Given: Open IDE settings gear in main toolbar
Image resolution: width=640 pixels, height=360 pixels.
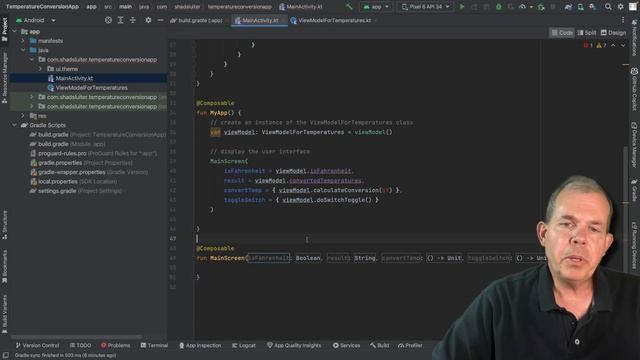Looking at the screenshot, I should coord(620,7).
